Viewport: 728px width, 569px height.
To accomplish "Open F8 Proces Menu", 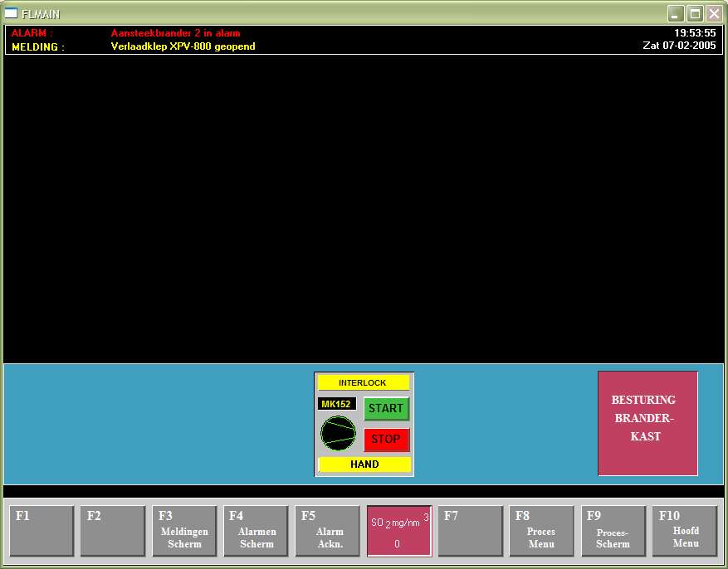I will (541, 531).
